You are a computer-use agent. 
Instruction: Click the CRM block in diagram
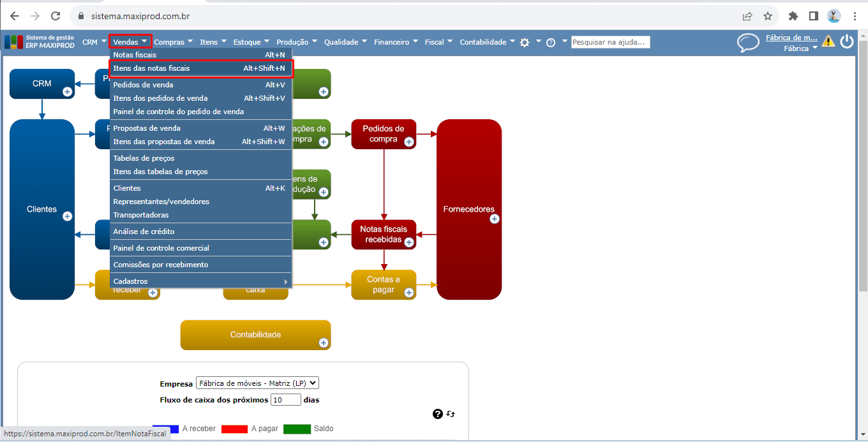(42, 84)
